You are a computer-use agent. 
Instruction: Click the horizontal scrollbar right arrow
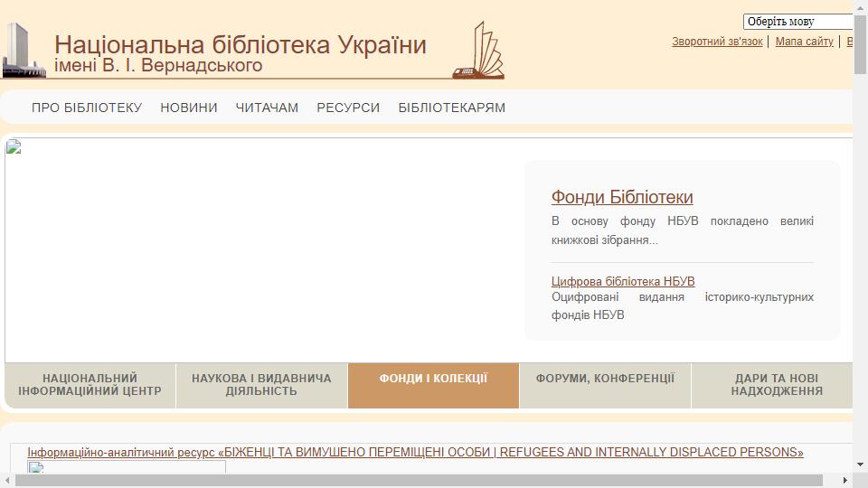[x=845, y=480]
